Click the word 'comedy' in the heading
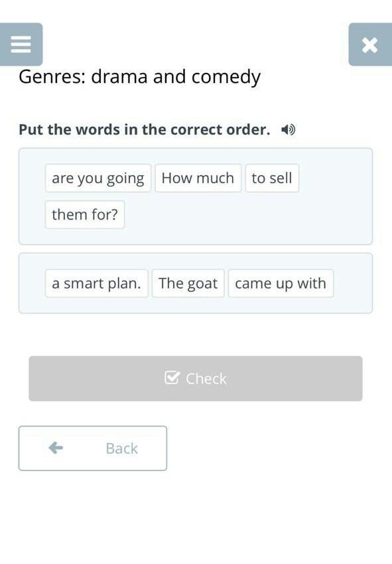This screenshot has width=392, height=564. [226, 78]
